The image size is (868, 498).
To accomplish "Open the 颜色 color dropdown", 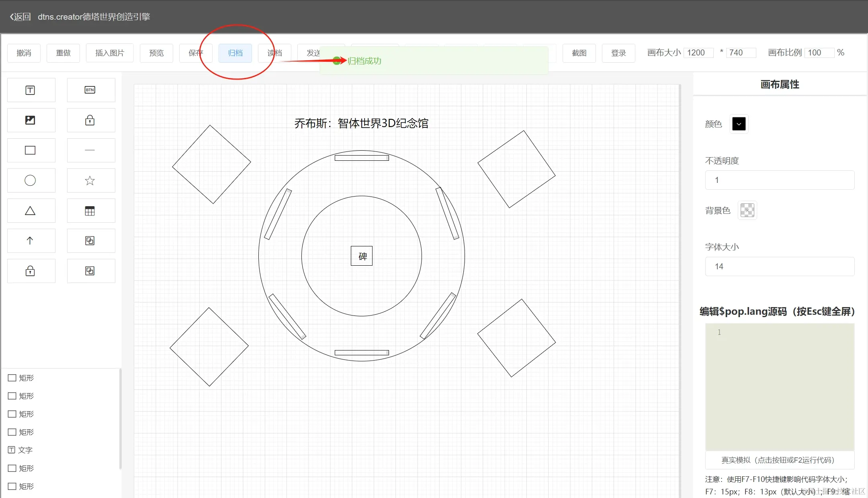I will coord(739,124).
